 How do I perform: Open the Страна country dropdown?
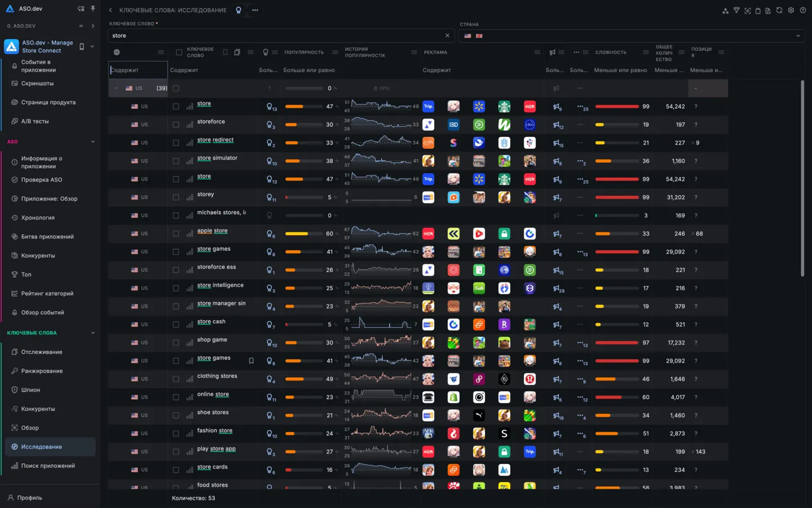pyautogui.click(x=632, y=36)
